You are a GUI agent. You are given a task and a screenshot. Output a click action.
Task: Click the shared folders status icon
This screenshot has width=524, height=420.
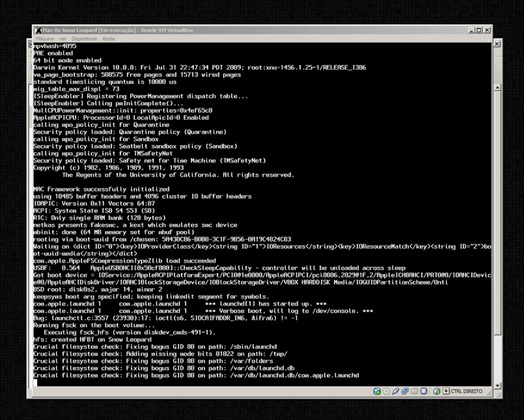(x=414, y=391)
